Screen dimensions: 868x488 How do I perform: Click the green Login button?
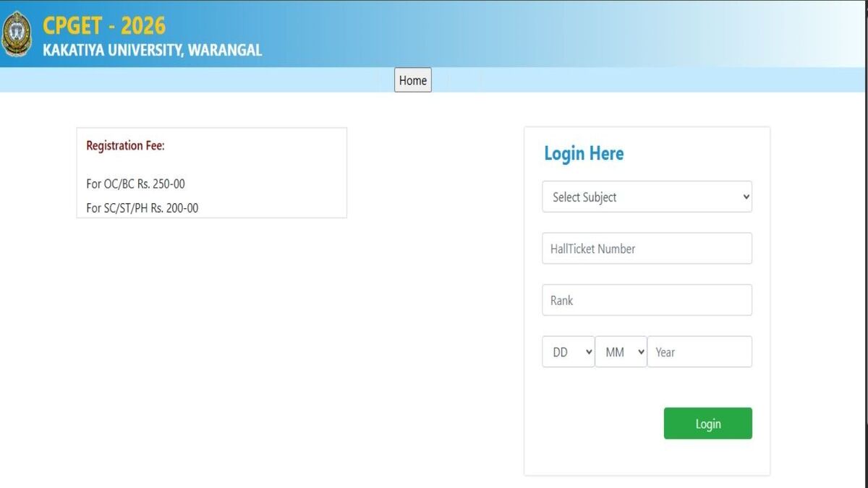708,424
